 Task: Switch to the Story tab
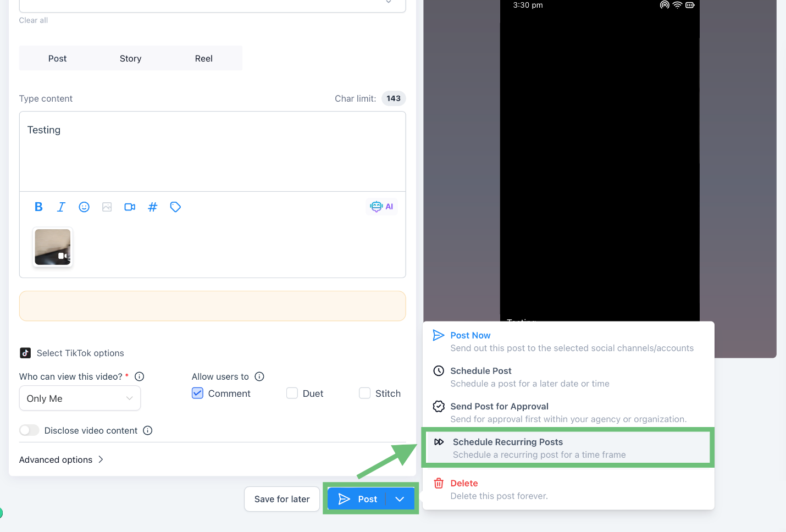[131, 58]
